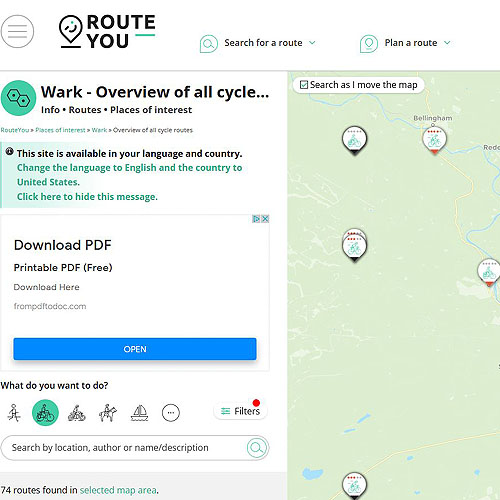Show more activities with ellipsis icon
This screenshot has width=500, height=500.
tap(171, 413)
